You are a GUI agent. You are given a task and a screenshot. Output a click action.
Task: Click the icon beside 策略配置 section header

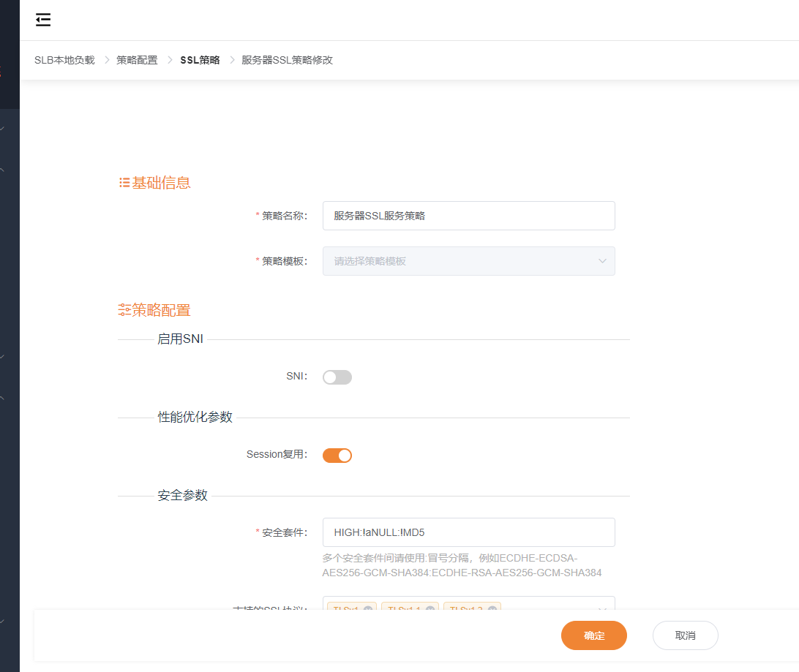(123, 309)
